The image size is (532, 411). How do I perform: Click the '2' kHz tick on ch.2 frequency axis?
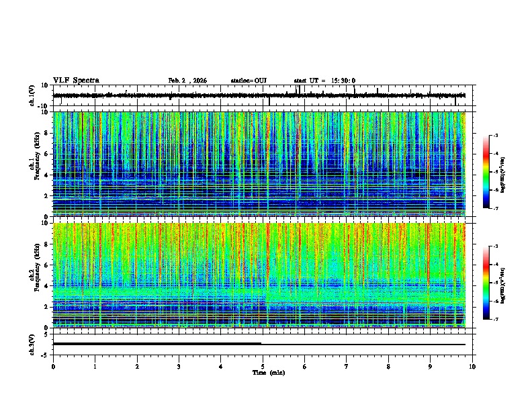coord(46,307)
